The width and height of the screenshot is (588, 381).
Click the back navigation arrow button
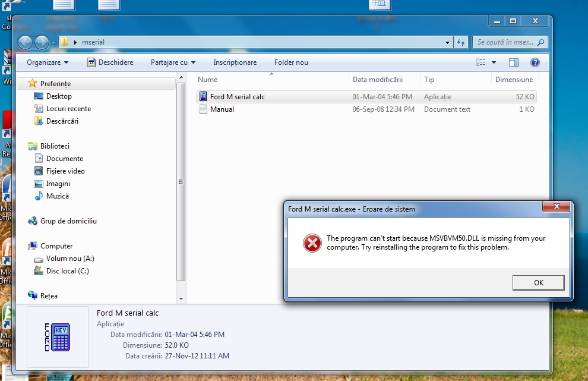pyautogui.click(x=26, y=42)
